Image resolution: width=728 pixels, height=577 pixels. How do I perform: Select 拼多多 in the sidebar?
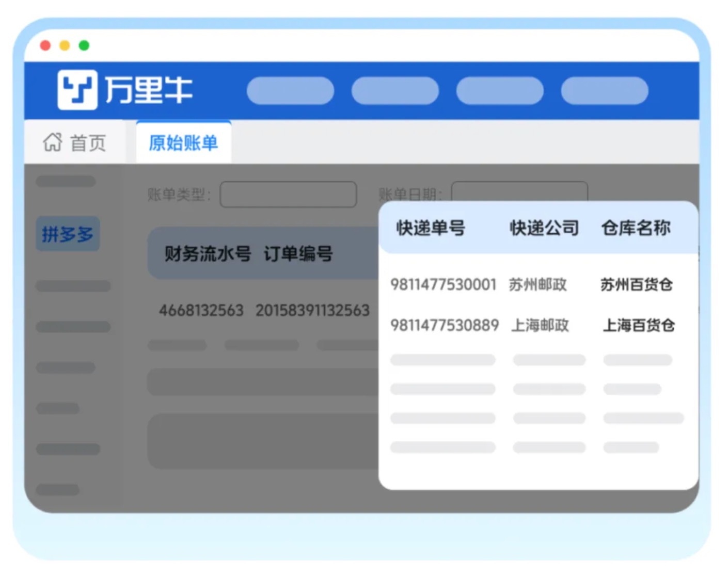pyautogui.click(x=68, y=234)
